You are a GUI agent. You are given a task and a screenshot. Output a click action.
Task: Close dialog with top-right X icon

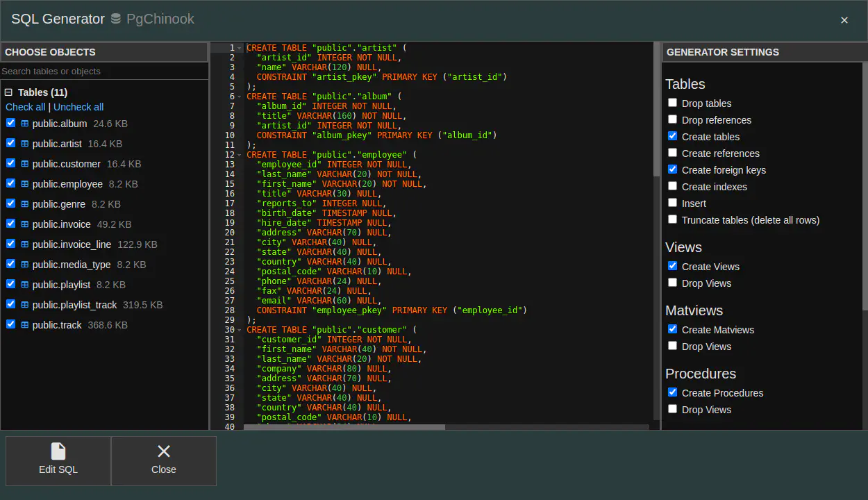point(844,20)
